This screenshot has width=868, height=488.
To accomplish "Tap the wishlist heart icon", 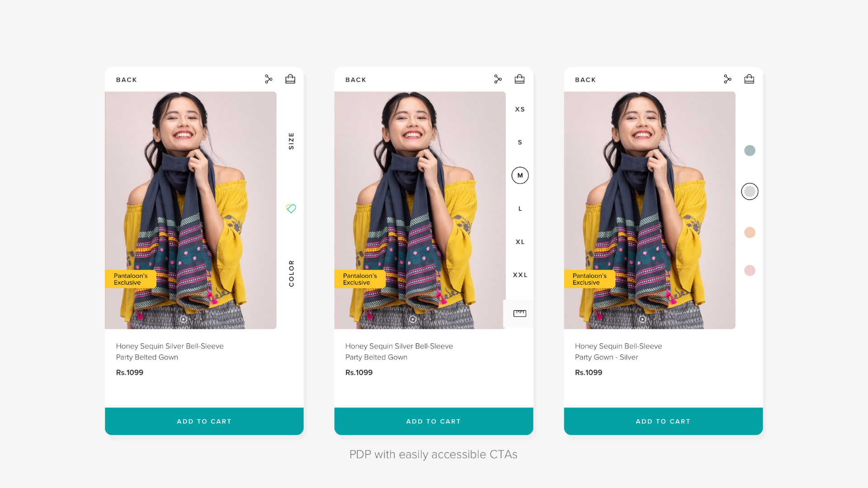I will (x=291, y=208).
